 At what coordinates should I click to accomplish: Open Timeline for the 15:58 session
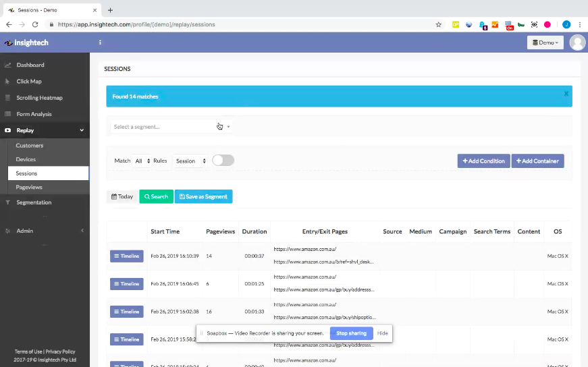pos(127,339)
